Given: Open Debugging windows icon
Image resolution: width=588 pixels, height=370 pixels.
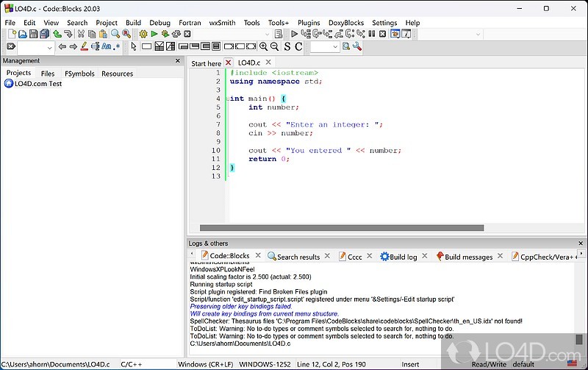Looking at the screenshot, I should (x=395, y=34).
